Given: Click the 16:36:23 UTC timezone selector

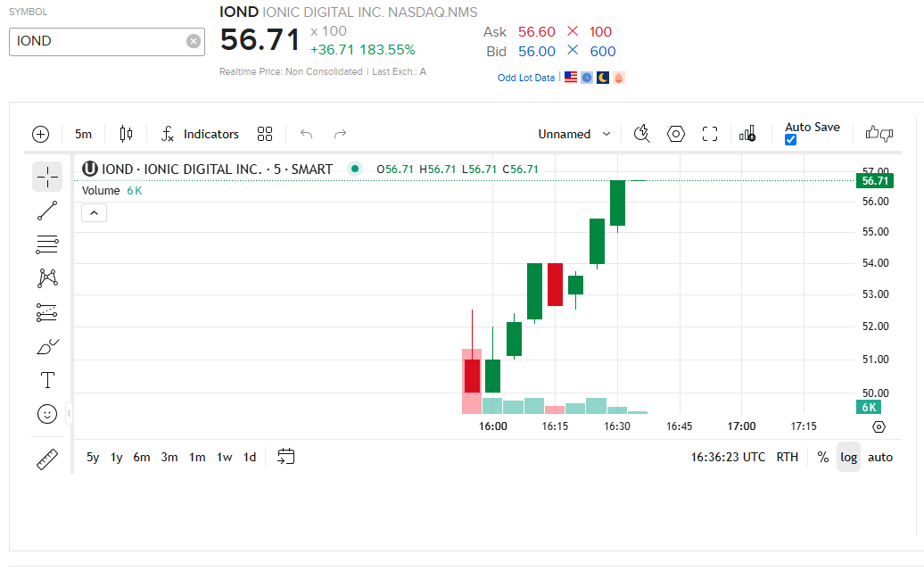Looking at the screenshot, I should pyautogui.click(x=728, y=458).
